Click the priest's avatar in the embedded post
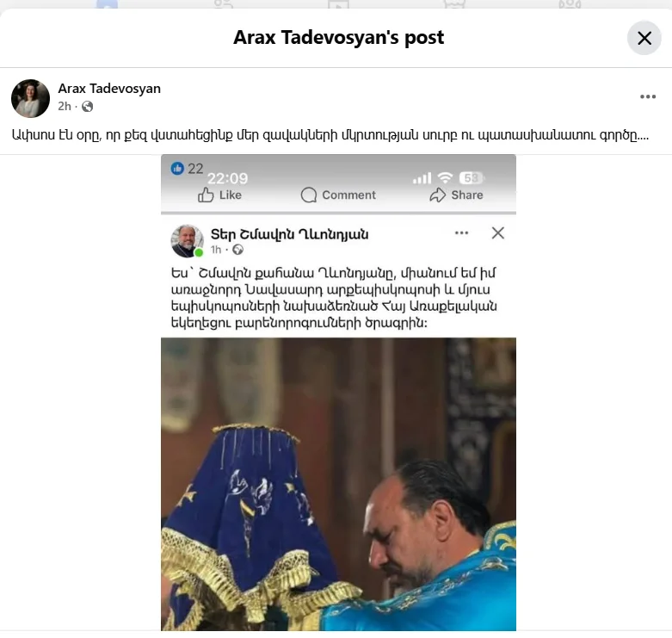672x638 pixels. (x=188, y=240)
